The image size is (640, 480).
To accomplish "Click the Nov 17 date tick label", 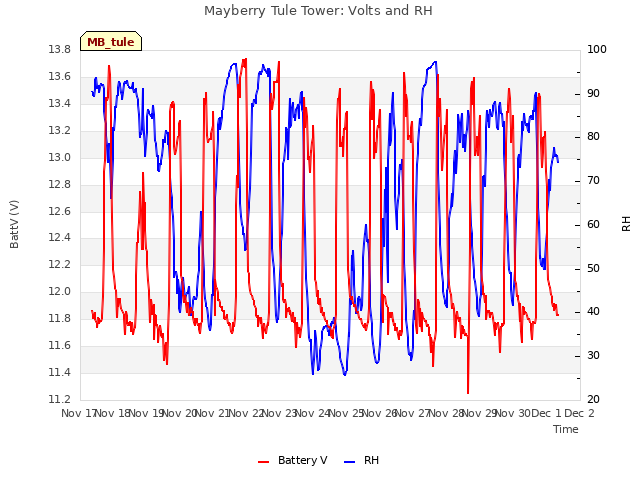I will click(x=78, y=413).
